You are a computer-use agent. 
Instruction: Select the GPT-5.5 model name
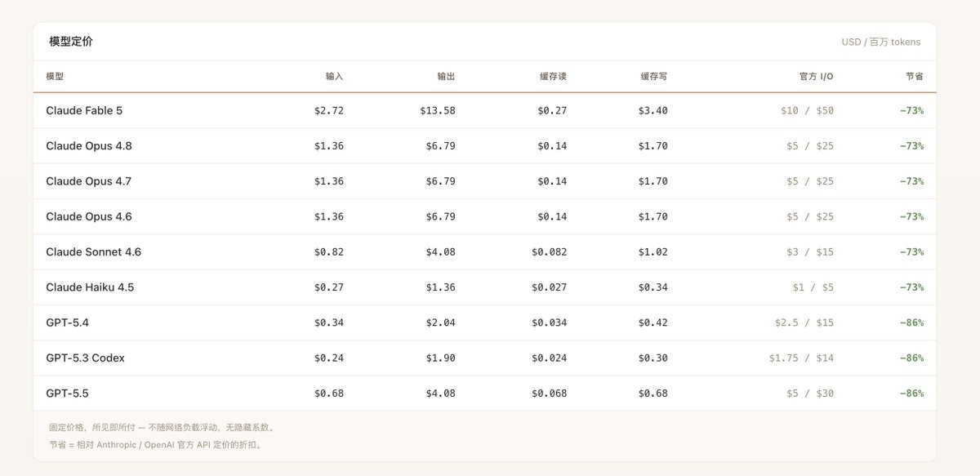(x=68, y=394)
